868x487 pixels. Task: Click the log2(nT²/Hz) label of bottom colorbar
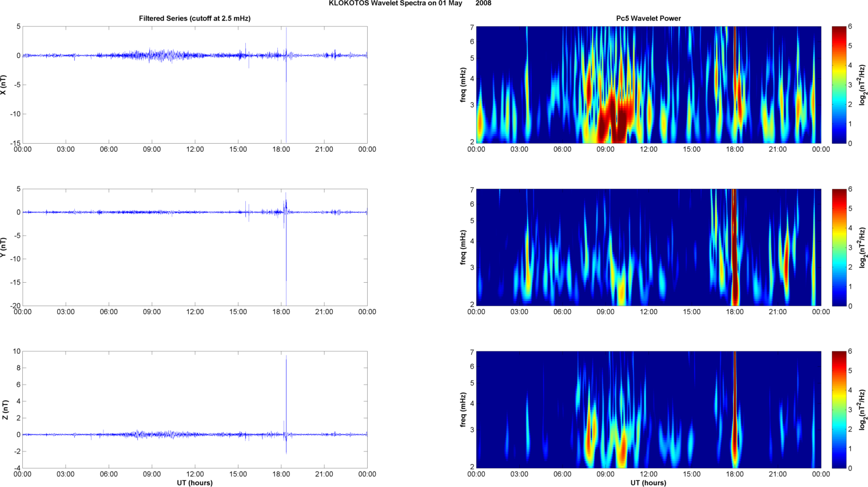click(863, 410)
